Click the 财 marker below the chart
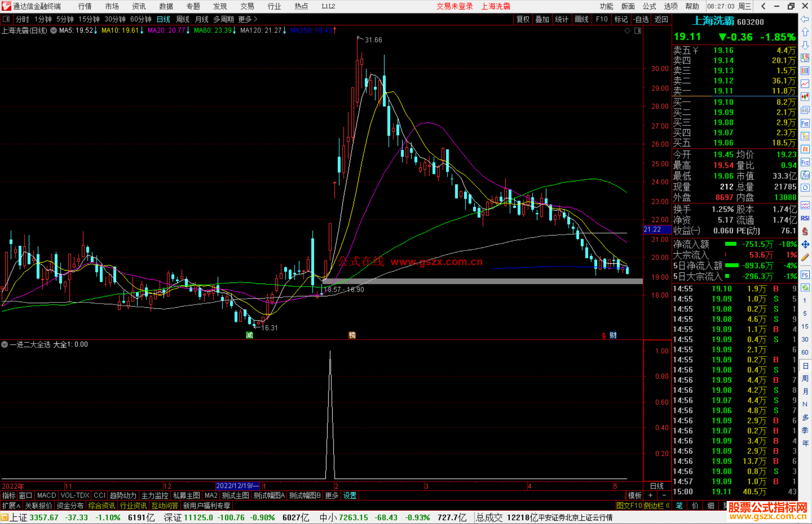The height and width of the screenshot is (524, 812). (613, 335)
